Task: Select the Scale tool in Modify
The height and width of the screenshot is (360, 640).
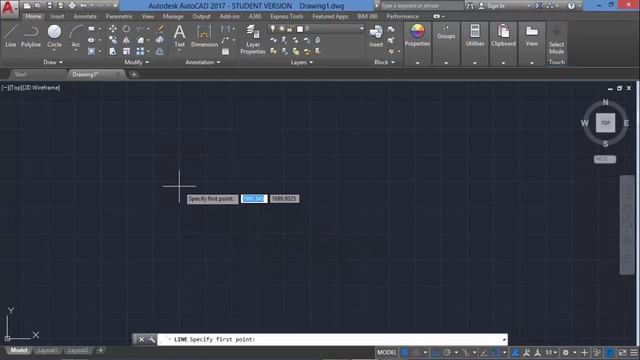Action: pyautogui.click(x=127, y=51)
